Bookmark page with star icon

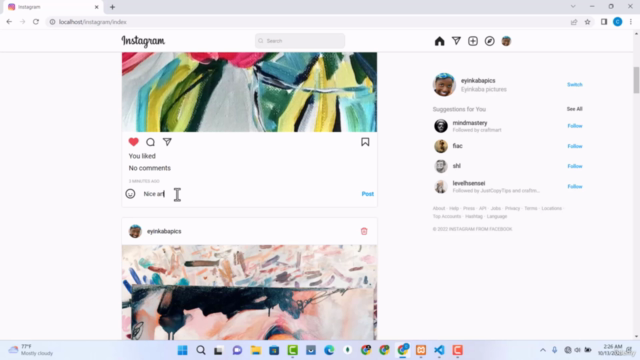tap(587, 22)
